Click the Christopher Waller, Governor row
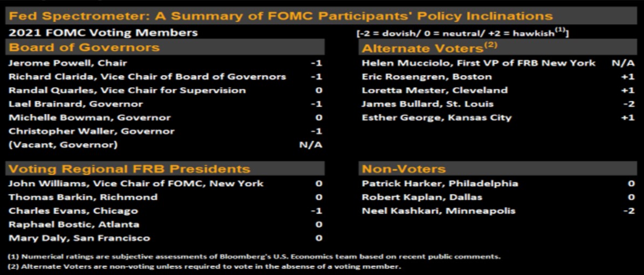The width and height of the screenshot is (644, 275). (92, 131)
